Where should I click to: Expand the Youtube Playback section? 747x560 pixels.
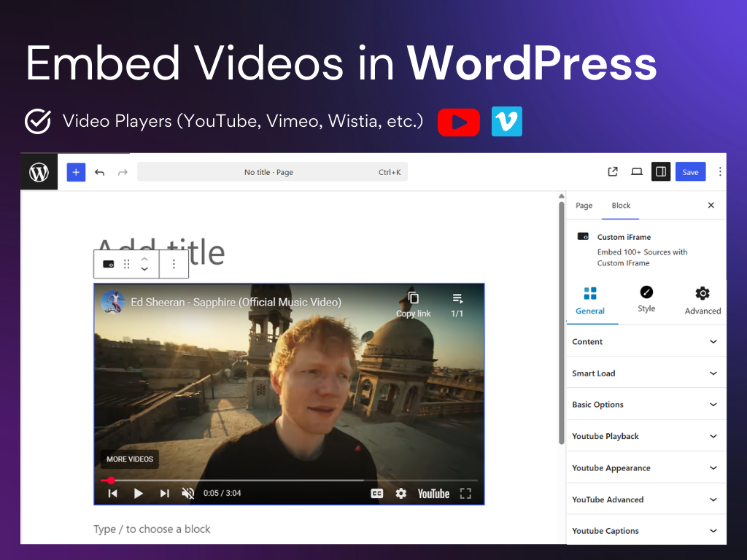[646, 436]
